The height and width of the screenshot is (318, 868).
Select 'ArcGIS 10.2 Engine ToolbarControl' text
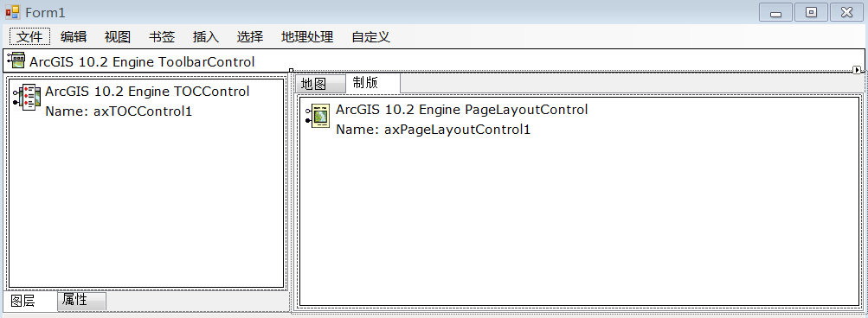click(x=142, y=61)
